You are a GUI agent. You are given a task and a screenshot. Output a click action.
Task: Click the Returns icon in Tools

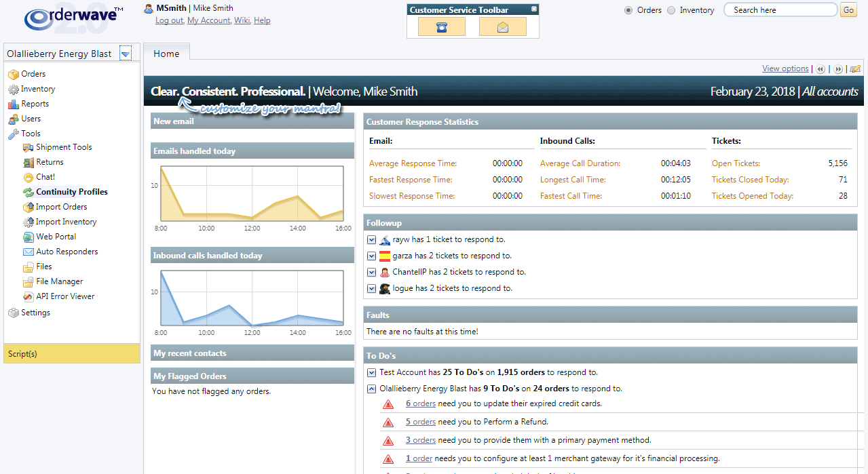pos(28,163)
